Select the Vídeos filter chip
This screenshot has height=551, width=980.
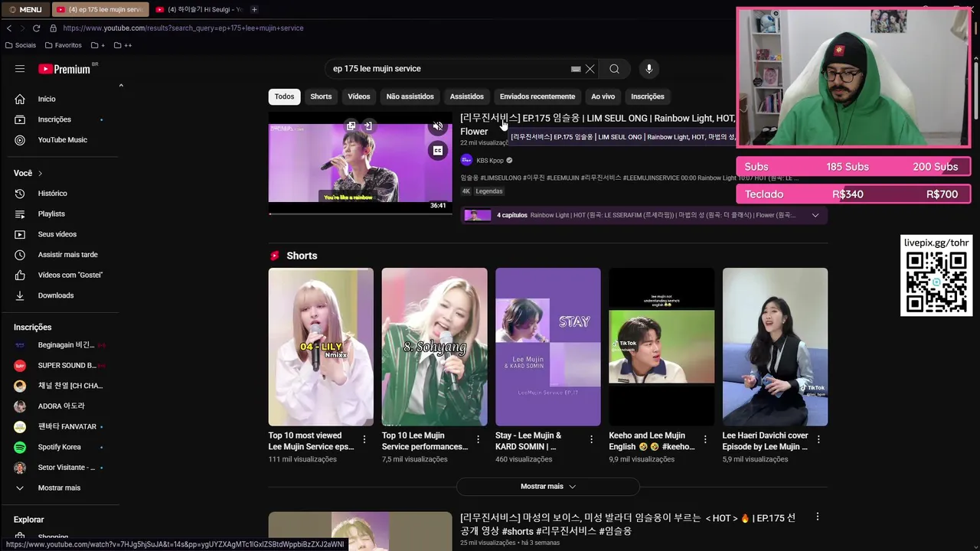coord(359,96)
